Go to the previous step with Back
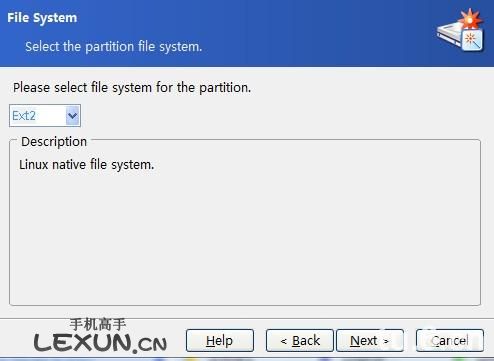The width and height of the screenshot is (494, 361). click(x=300, y=340)
